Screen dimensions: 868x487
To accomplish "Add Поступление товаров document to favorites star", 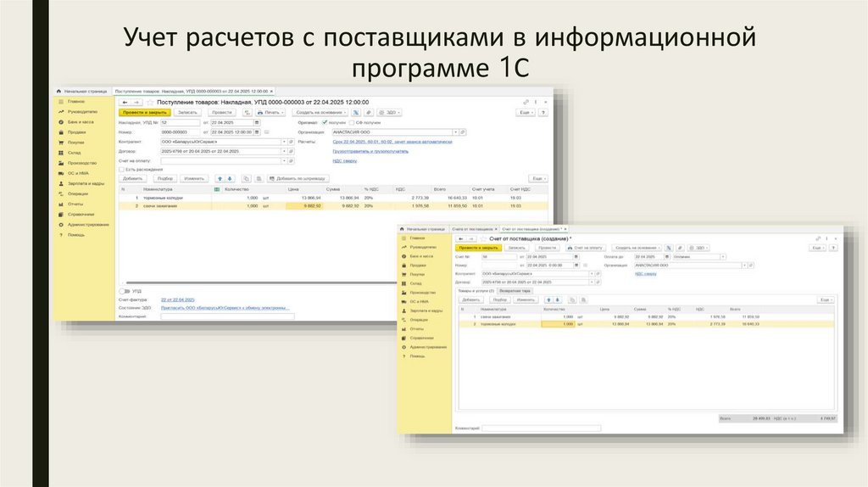I will (150, 103).
